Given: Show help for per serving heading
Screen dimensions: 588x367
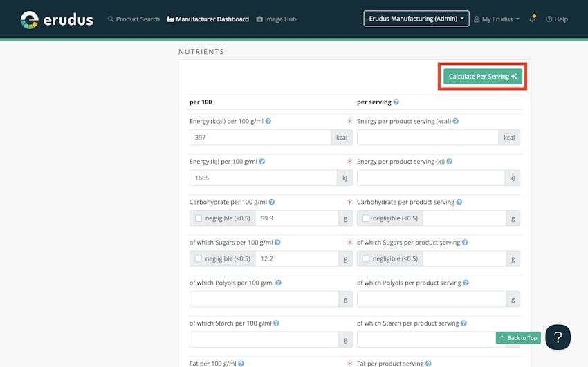Looking at the screenshot, I should (396, 102).
